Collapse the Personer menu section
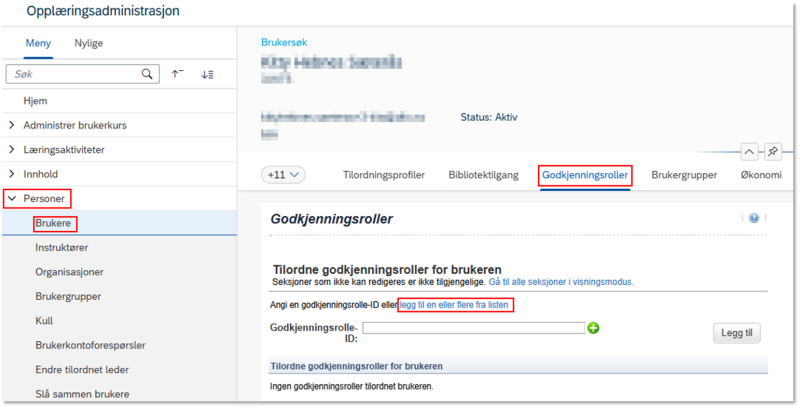The image size is (800, 408). click(x=12, y=198)
